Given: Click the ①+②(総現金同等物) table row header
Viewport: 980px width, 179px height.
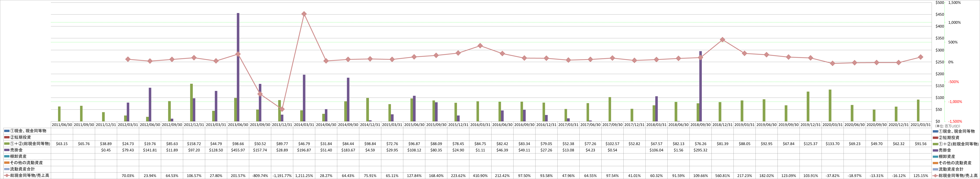Looking at the screenshot, I should [30, 144].
